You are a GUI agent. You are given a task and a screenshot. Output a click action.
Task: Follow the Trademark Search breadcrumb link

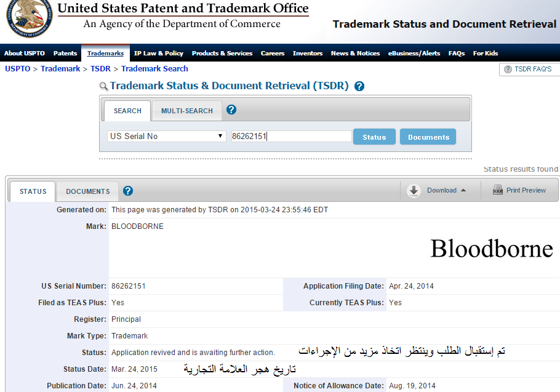click(154, 68)
